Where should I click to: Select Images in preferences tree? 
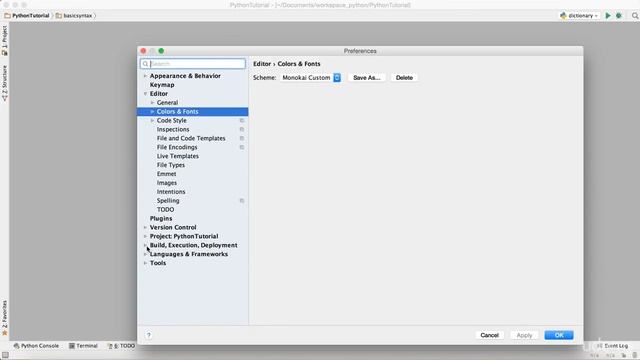167,183
